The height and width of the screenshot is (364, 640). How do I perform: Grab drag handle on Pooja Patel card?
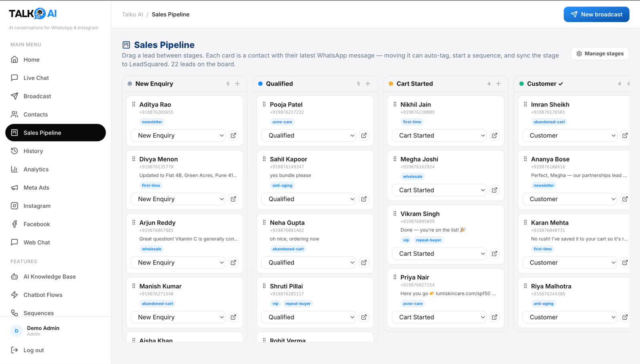(x=264, y=104)
